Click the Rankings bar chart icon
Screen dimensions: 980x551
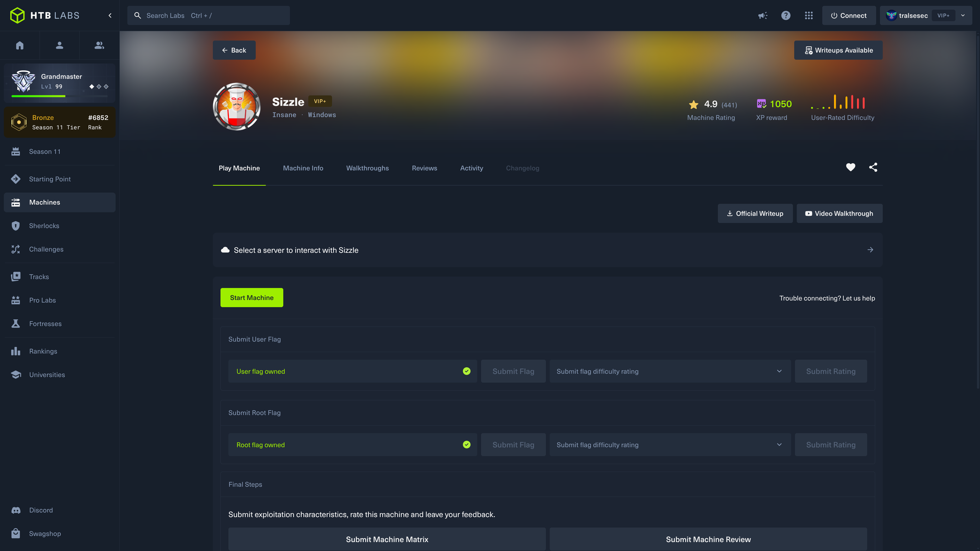(x=16, y=351)
